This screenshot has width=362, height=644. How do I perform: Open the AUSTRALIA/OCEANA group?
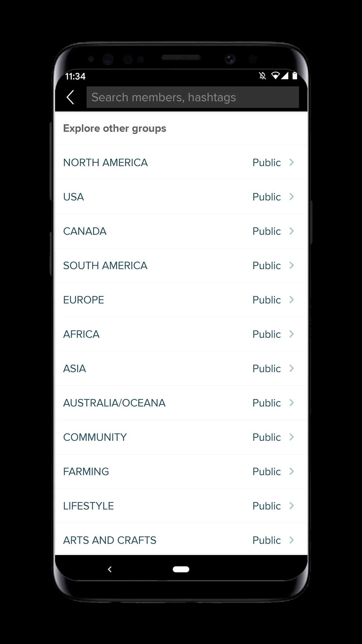tap(181, 403)
